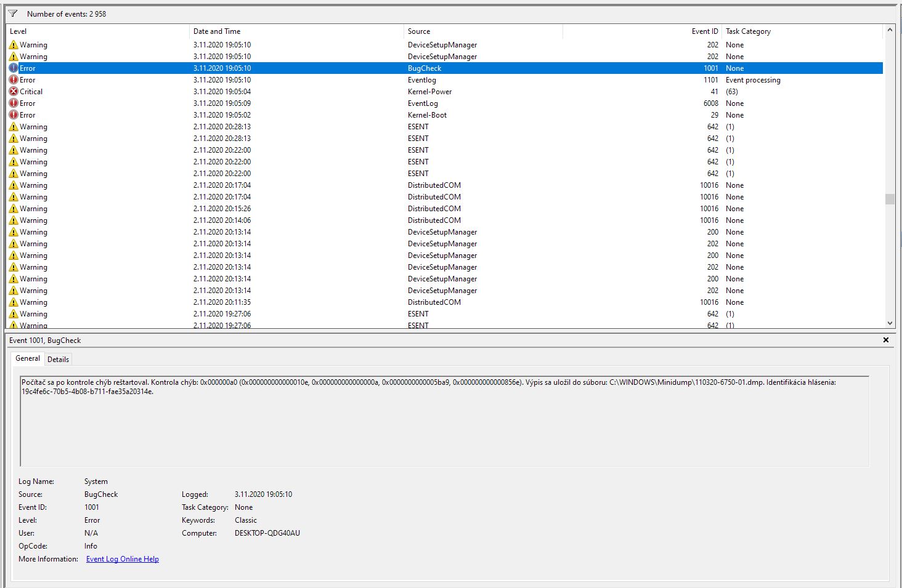902x588 pixels.
Task: Sort list by Event ID column header
Action: (705, 31)
